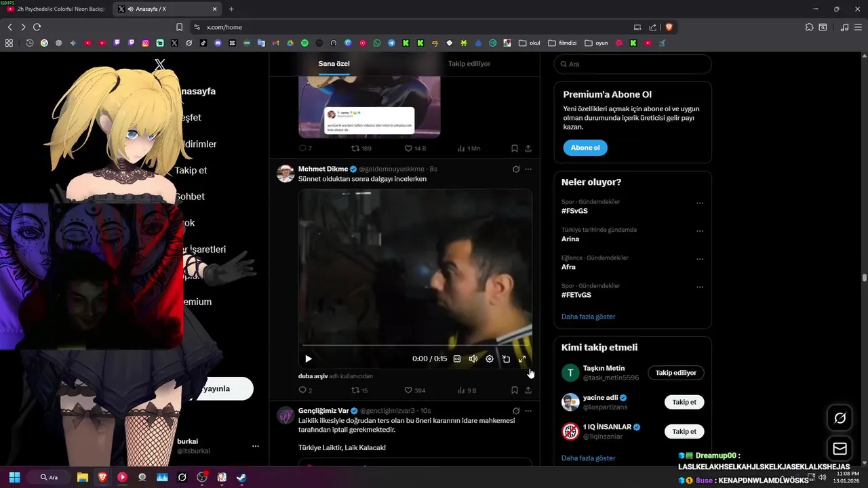Reply to the top post with 7 replies
Viewport: 868px width, 488px height.
(305, 148)
